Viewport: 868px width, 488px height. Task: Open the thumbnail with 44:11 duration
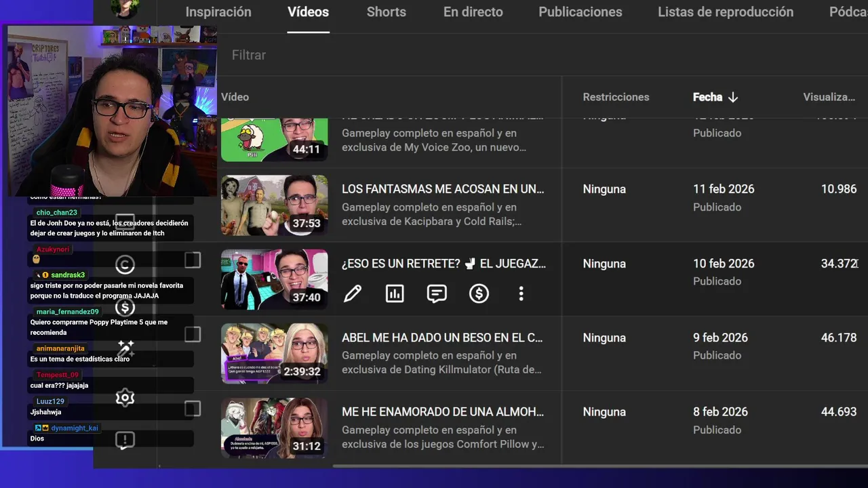(274, 140)
